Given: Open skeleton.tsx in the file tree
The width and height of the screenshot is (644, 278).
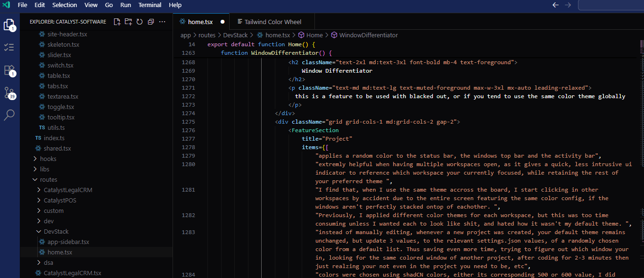Looking at the screenshot, I should click(63, 44).
